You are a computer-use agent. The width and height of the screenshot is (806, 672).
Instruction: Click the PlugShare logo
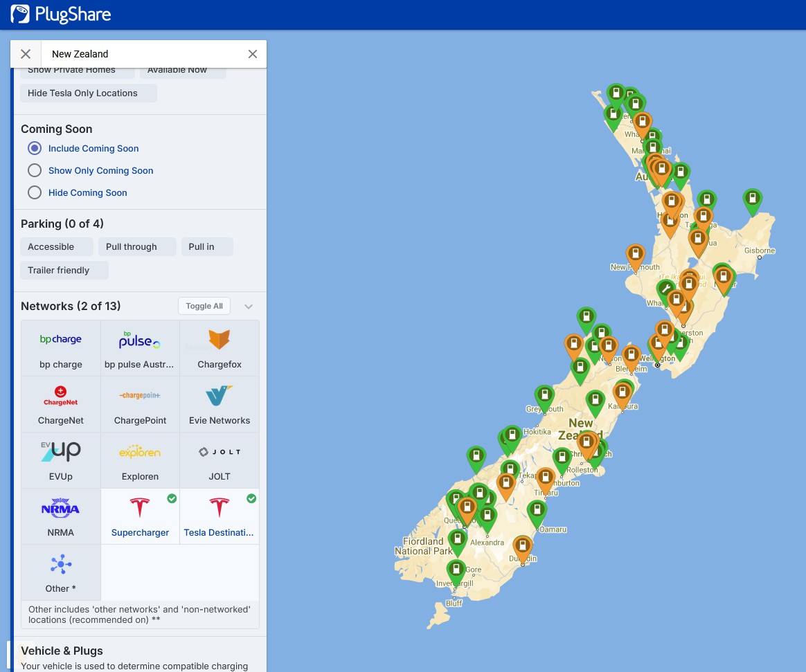pyautogui.click(x=61, y=14)
